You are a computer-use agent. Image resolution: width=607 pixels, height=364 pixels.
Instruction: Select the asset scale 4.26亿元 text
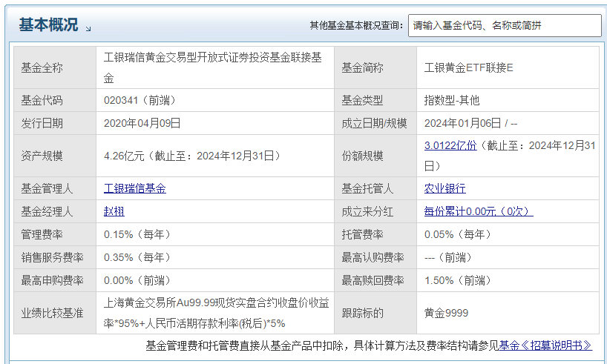tap(124, 156)
